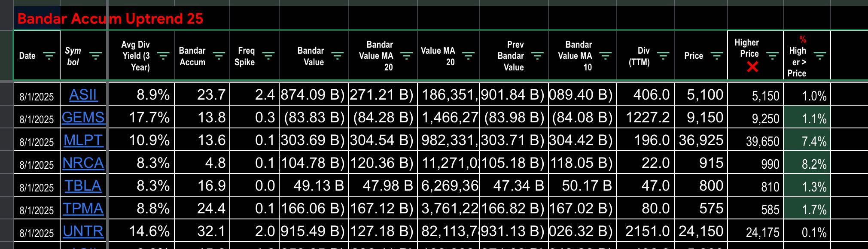Select ASII Higher Price cell 5,150

click(x=755, y=94)
